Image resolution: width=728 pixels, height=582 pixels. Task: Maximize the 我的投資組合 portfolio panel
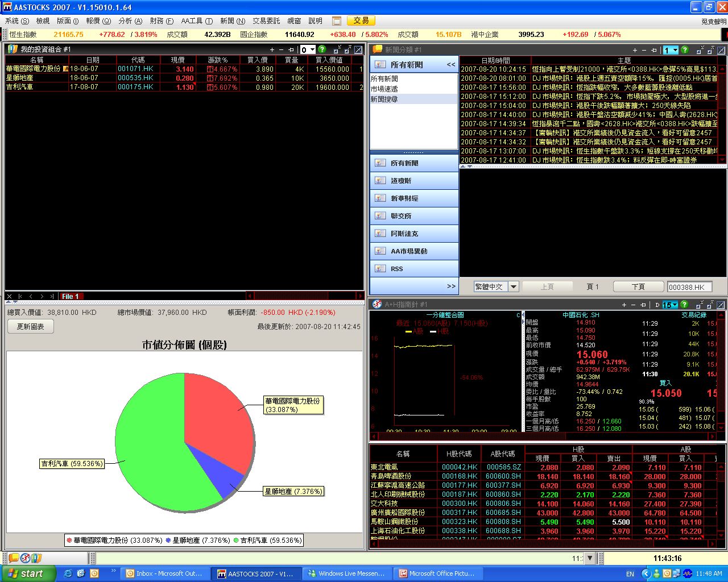coord(348,49)
